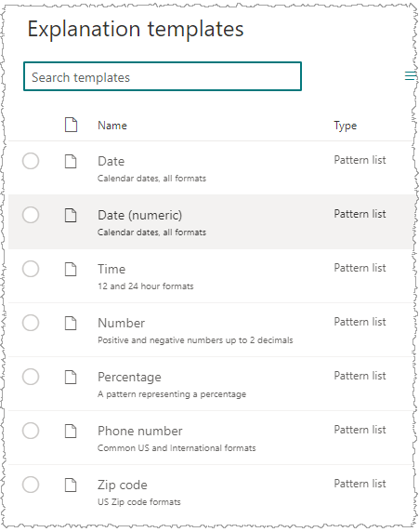Open the Zip code template name
Image resolution: width=419 pixels, height=532 pixels.
pos(123,485)
